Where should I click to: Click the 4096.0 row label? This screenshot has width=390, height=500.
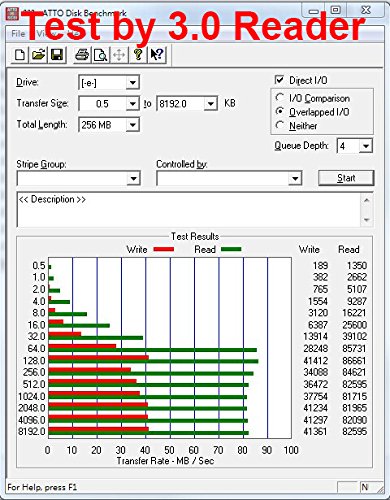pyautogui.click(x=31, y=420)
